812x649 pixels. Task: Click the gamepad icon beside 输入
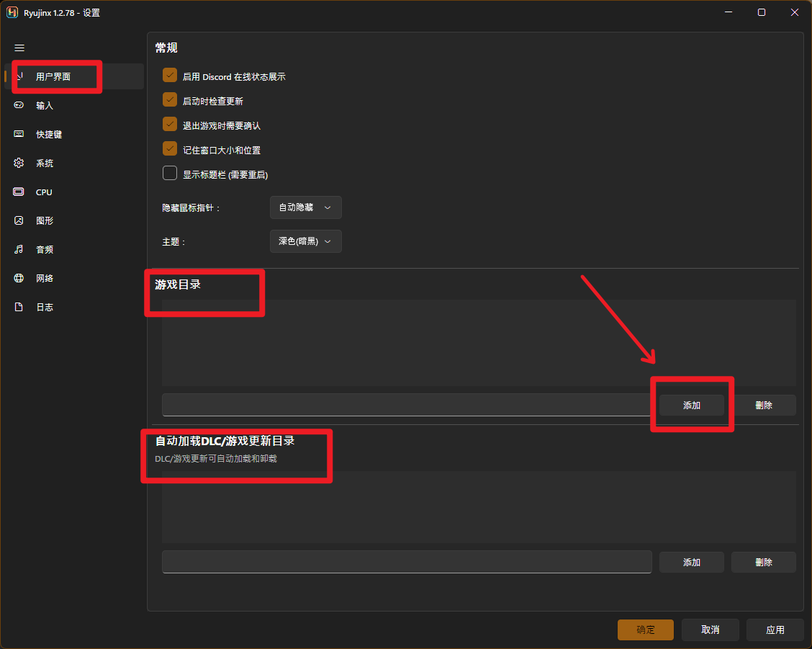[x=19, y=105]
